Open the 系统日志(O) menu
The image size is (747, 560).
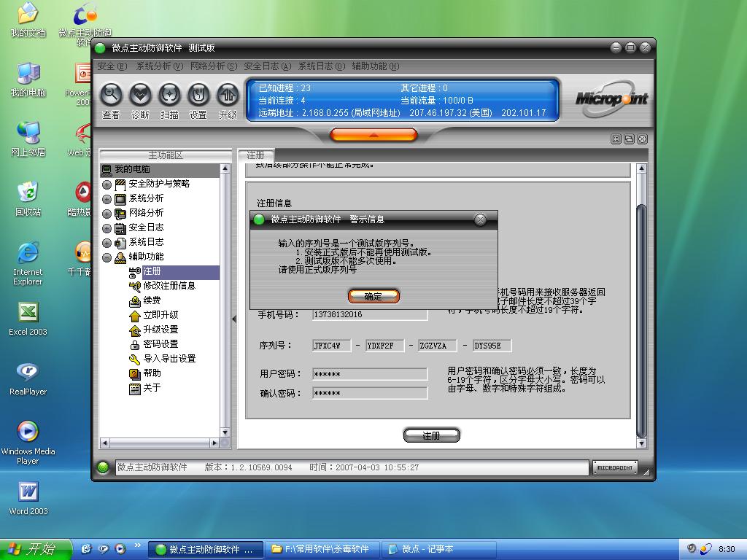coord(322,66)
